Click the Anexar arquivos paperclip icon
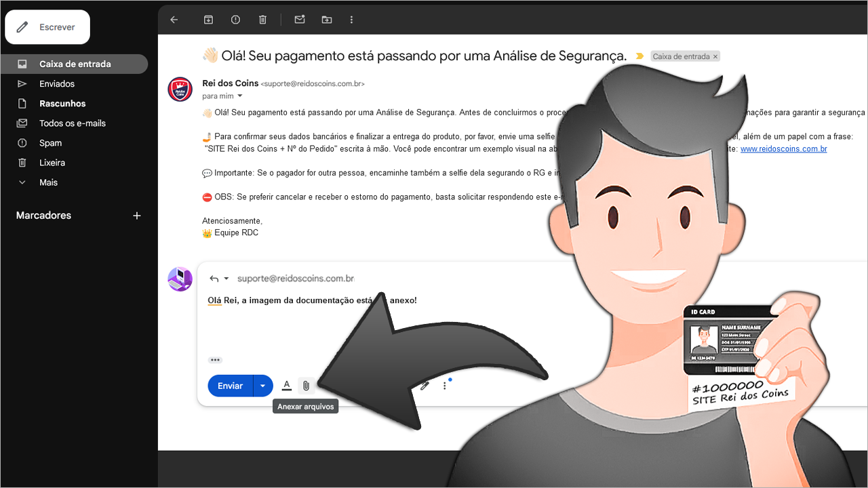 click(306, 386)
